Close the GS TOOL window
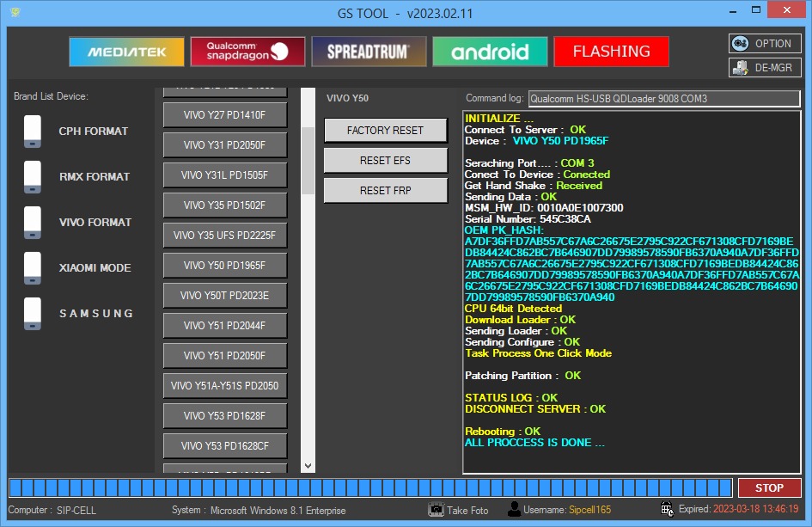Screen dimensions: 812x527 pos(786,9)
